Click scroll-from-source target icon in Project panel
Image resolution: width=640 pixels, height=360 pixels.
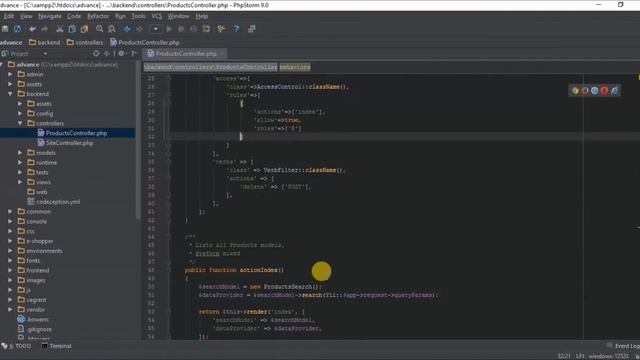[x=96, y=53]
